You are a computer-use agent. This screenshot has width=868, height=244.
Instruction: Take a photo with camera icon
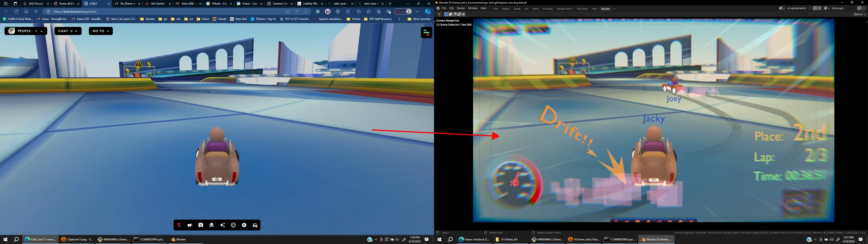coord(201,225)
